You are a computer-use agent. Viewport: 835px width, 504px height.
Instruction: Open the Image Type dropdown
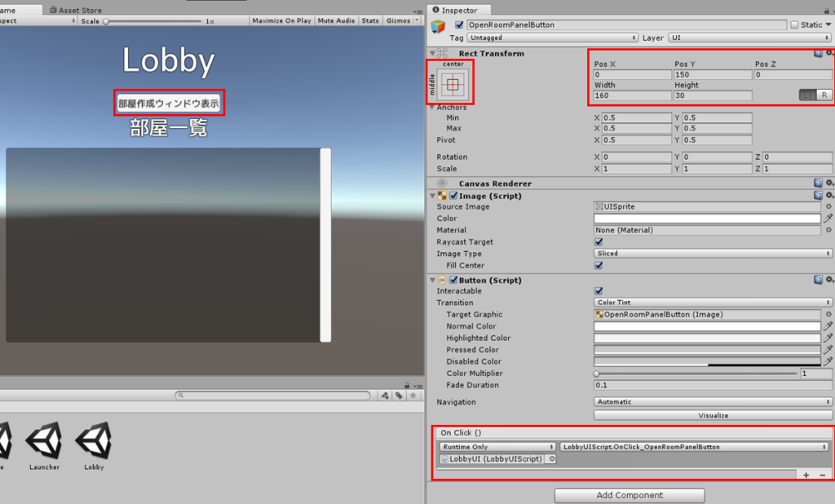point(712,254)
